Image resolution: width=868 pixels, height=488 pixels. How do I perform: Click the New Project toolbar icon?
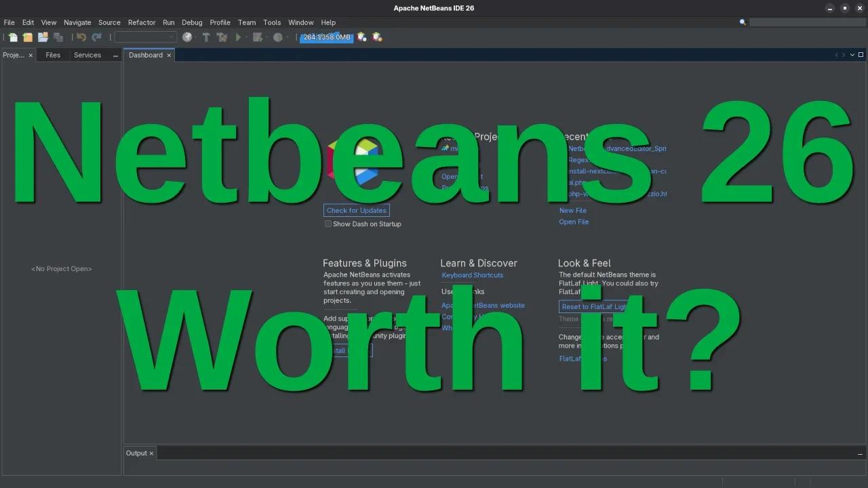26,37
